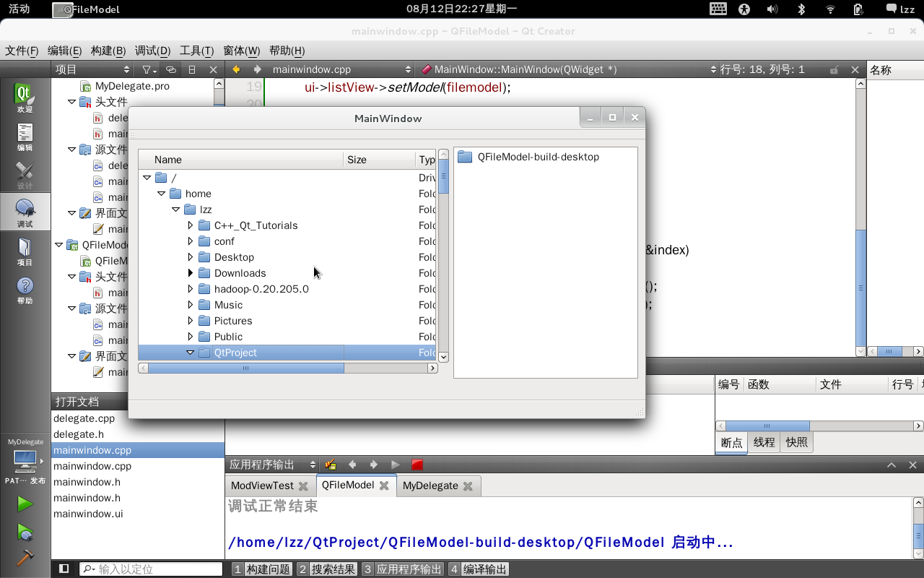The width and height of the screenshot is (924, 578).
Task: Collapse the QtProject folder node
Action: pyautogui.click(x=191, y=353)
